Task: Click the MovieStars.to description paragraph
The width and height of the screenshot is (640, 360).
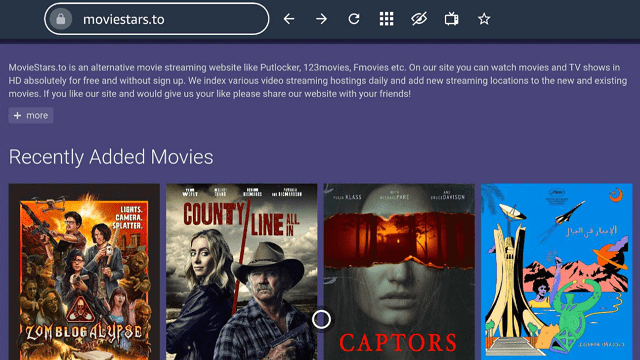Action: point(318,81)
